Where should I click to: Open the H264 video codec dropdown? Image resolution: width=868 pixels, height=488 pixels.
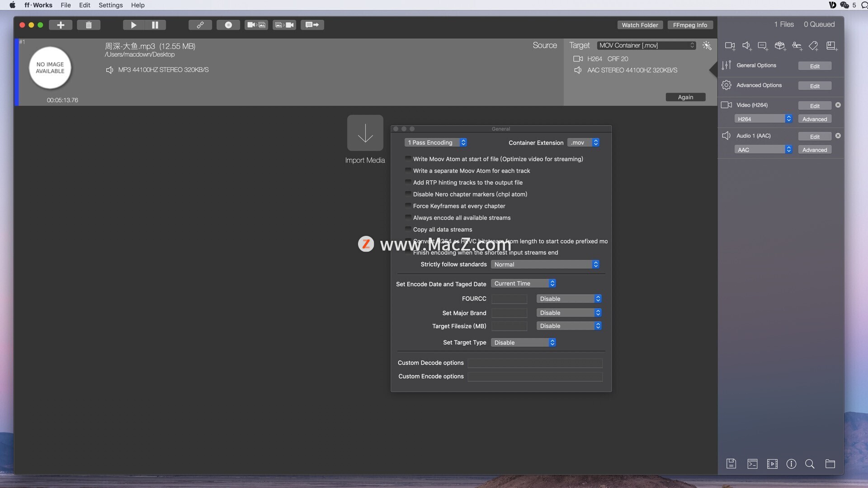click(764, 119)
